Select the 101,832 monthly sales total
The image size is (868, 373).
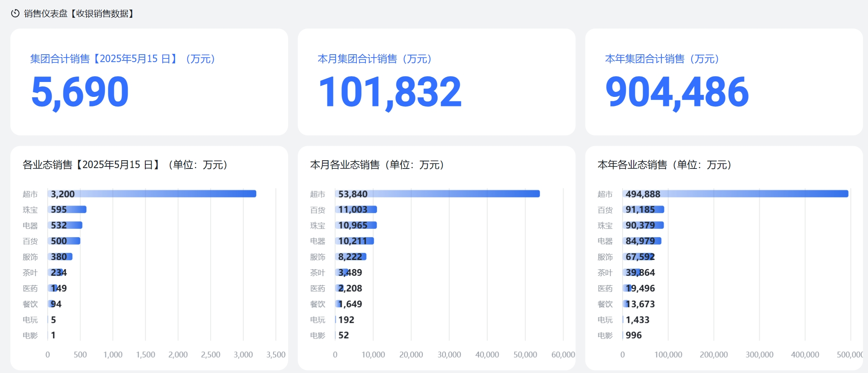pyautogui.click(x=390, y=91)
